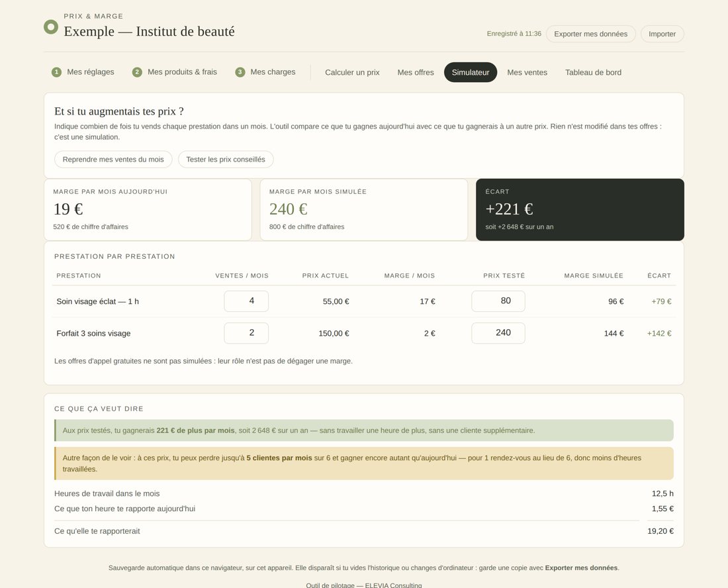Click '520 € de chiffre d'affaires' text
728x588 pixels.
(x=91, y=226)
